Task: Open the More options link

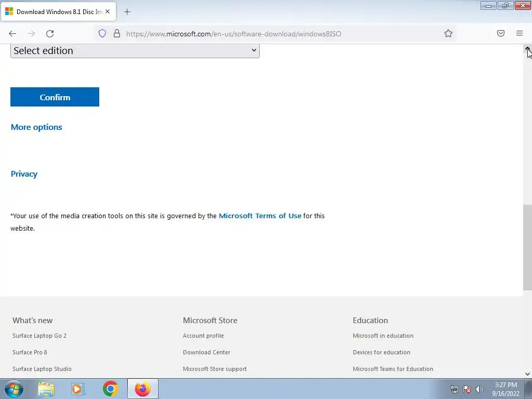Action: point(36,127)
